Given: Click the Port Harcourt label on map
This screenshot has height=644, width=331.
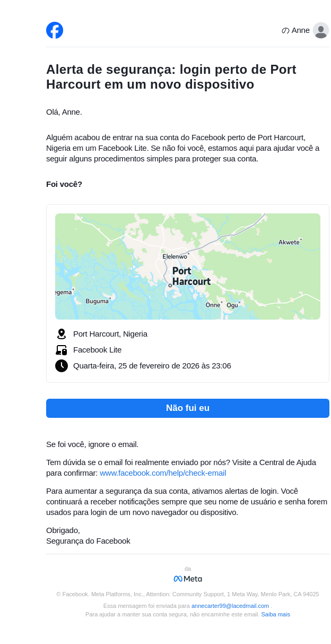Looking at the screenshot, I should (191, 276).
